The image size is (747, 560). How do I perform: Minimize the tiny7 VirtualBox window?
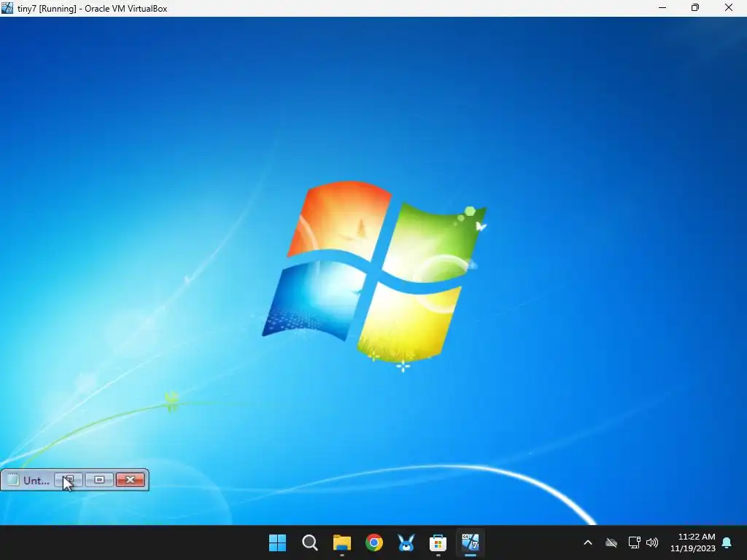(x=662, y=8)
